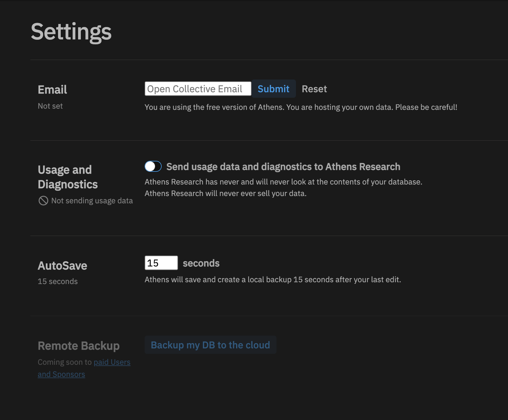Click '15 seconds' text under AutoSave
This screenshot has width=508, height=420.
click(x=57, y=281)
